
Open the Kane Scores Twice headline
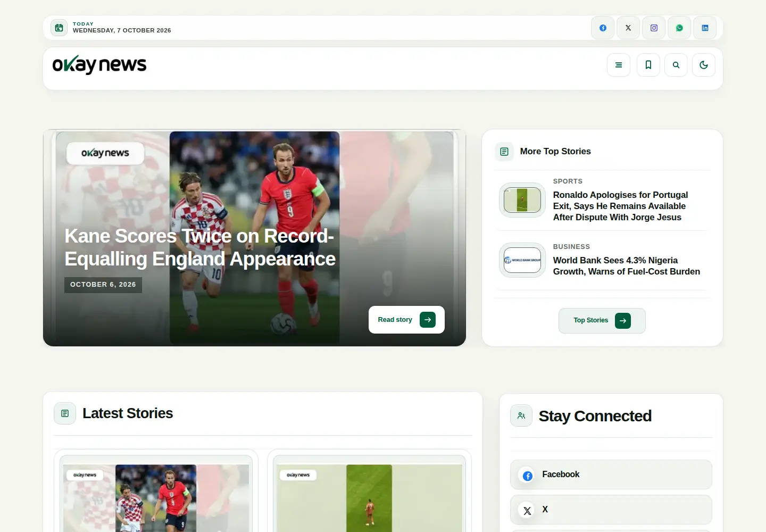click(x=200, y=247)
